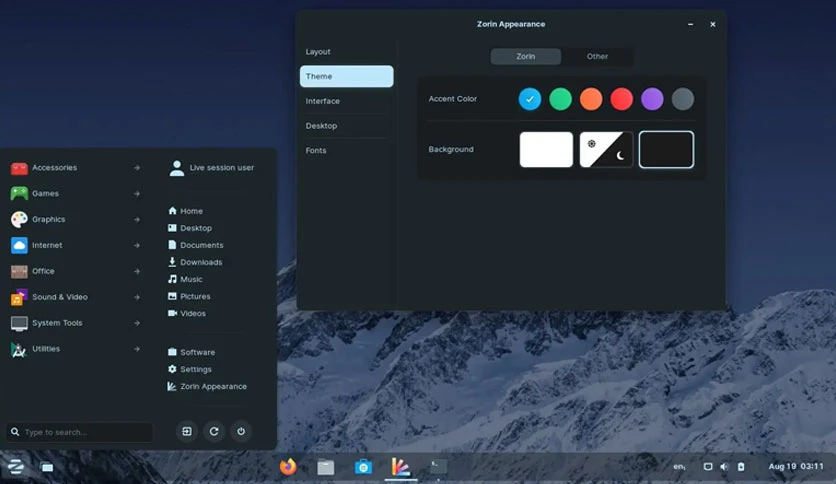
Task: Open Documents from the start menu
Action: coord(196,245)
